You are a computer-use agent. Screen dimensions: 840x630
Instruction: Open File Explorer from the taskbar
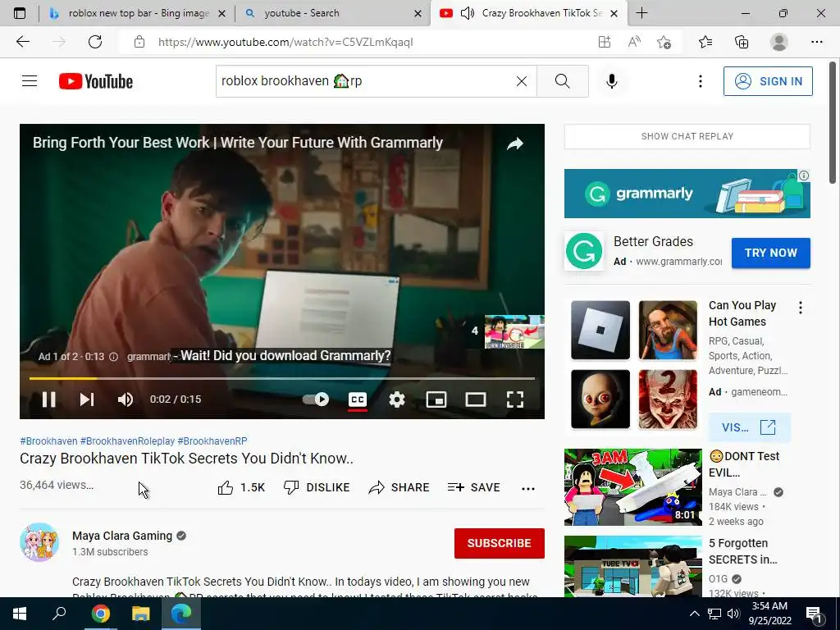click(x=141, y=614)
